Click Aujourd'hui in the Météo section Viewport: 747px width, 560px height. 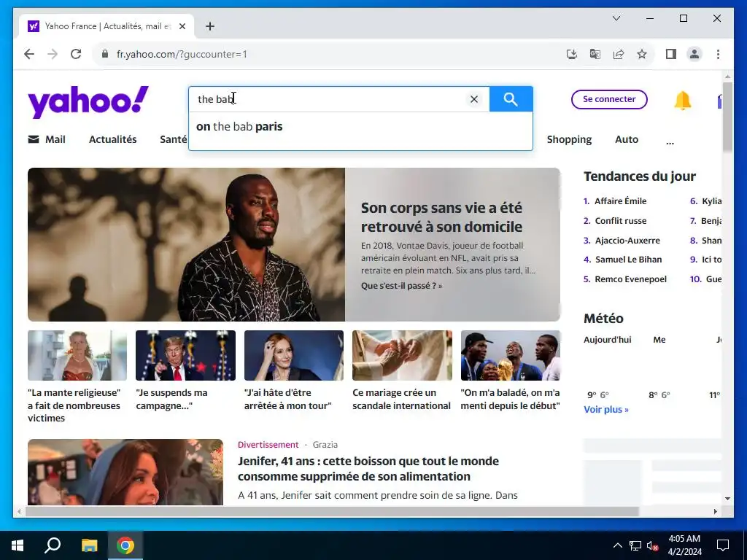(608, 340)
